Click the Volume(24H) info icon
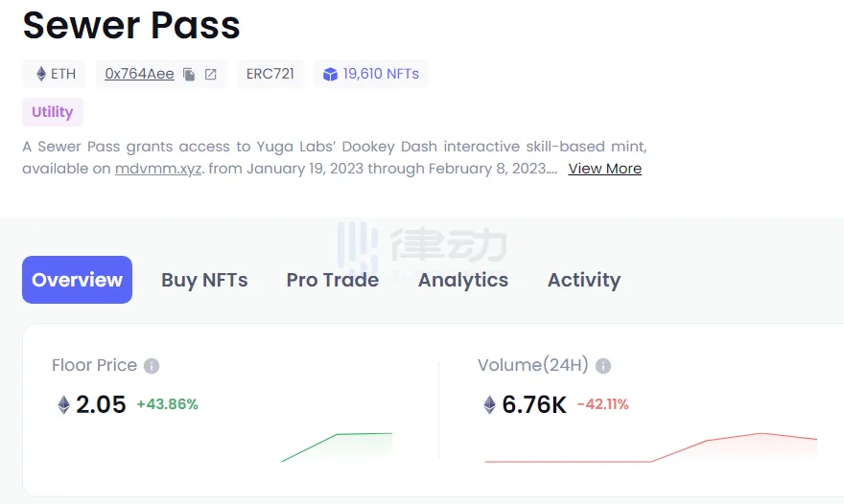 click(x=603, y=366)
